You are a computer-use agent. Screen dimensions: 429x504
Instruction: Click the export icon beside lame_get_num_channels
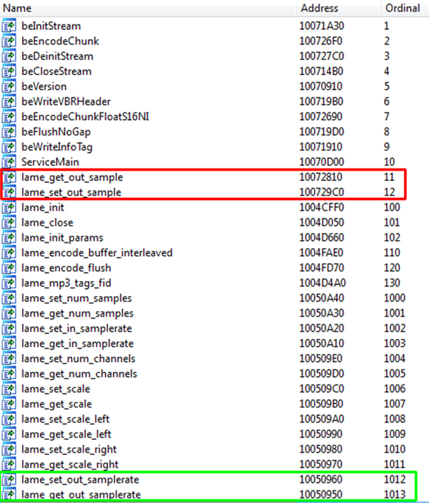coord(9,373)
